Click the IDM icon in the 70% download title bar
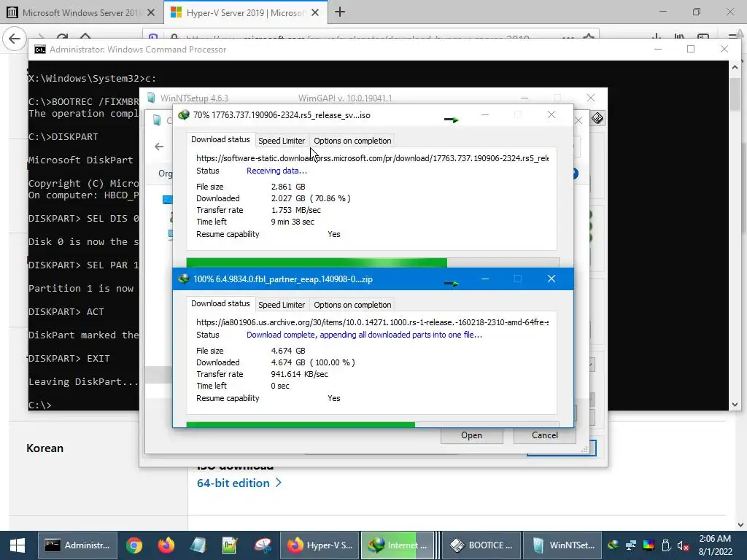This screenshot has width=747, height=560. click(183, 115)
